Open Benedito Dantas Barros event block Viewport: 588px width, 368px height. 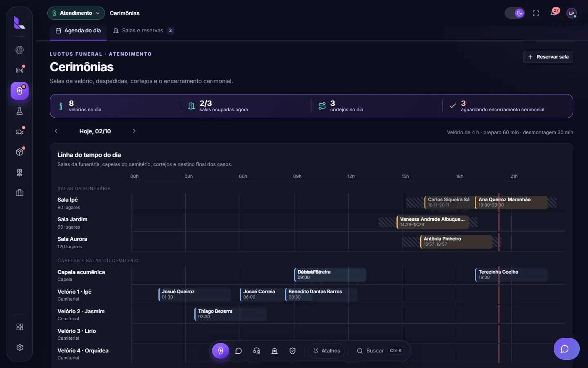coord(321,294)
